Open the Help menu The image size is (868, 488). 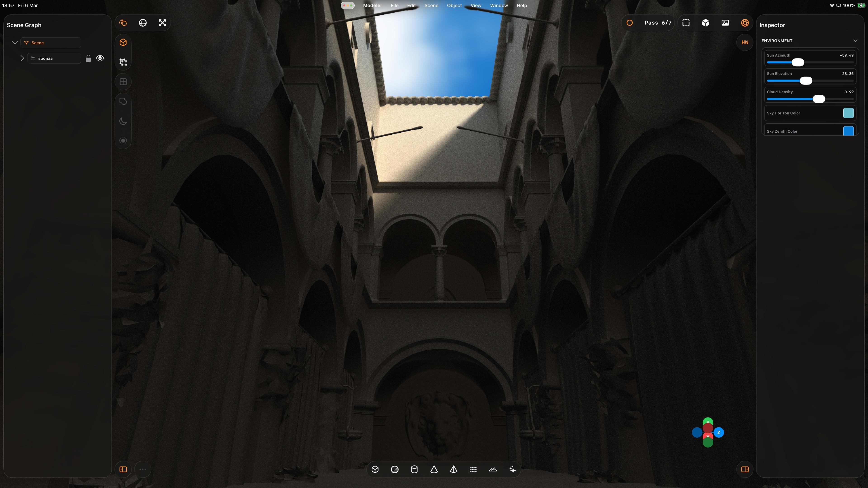[x=522, y=5]
